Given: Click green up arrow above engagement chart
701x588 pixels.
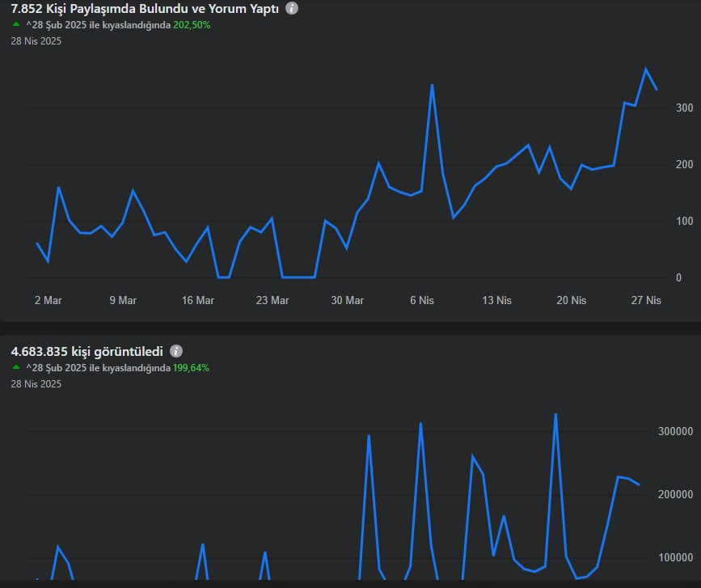Looking at the screenshot, I should (16, 24).
